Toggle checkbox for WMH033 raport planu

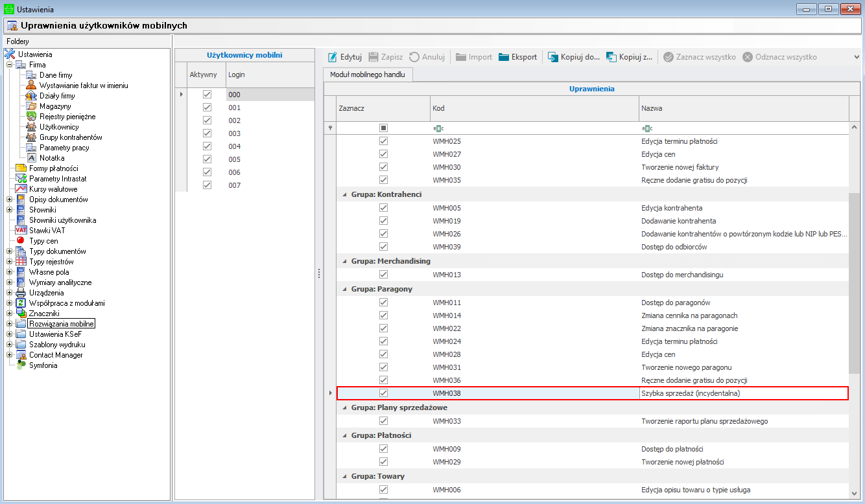coord(383,421)
